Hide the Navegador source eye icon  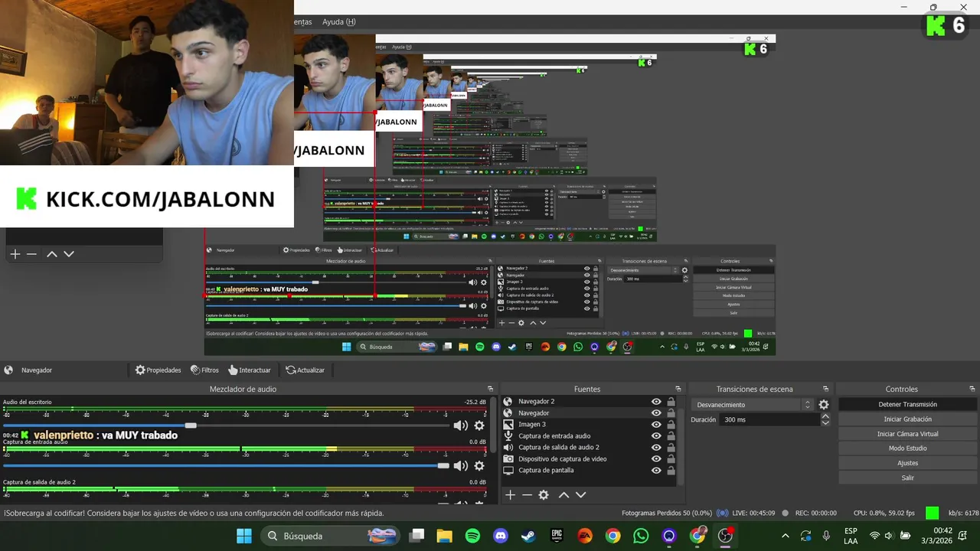[656, 413]
